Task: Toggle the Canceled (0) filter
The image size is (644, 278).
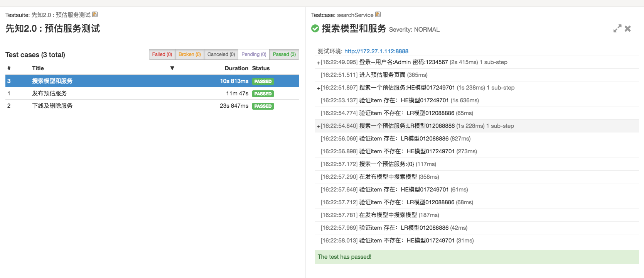Action: tap(221, 54)
